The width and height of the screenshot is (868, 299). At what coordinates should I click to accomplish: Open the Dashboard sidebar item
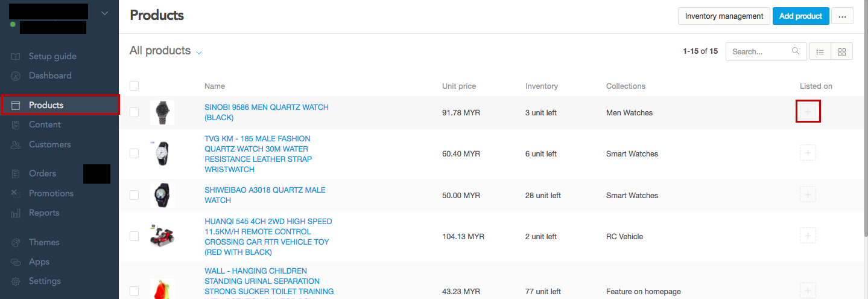pyautogui.click(x=50, y=76)
